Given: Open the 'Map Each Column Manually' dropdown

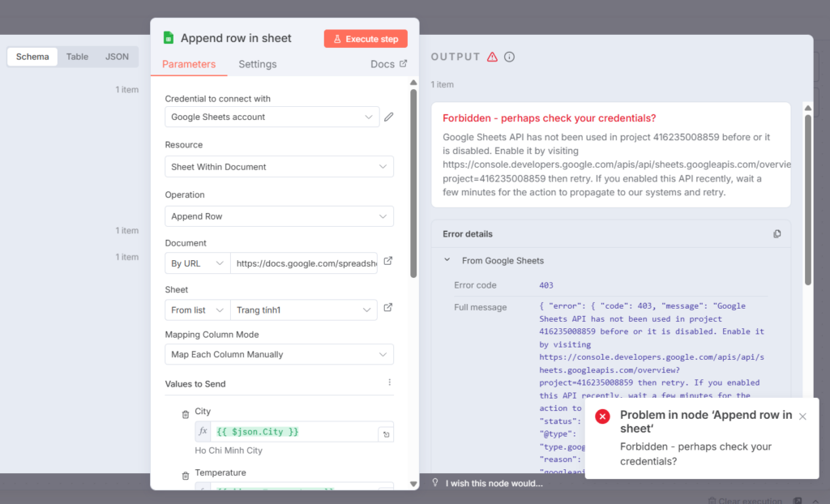Looking at the screenshot, I should click(x=279, y=354).
